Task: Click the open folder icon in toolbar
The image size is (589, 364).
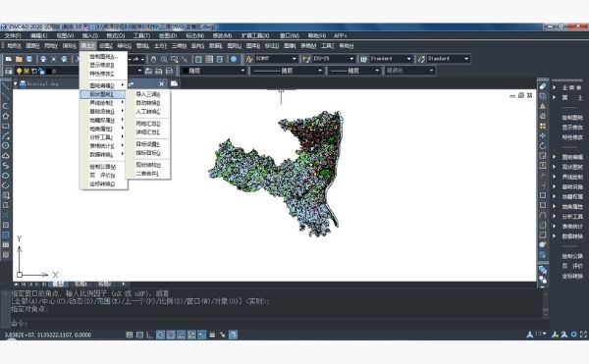Action: pyautogui.click(x=19, y=59)
